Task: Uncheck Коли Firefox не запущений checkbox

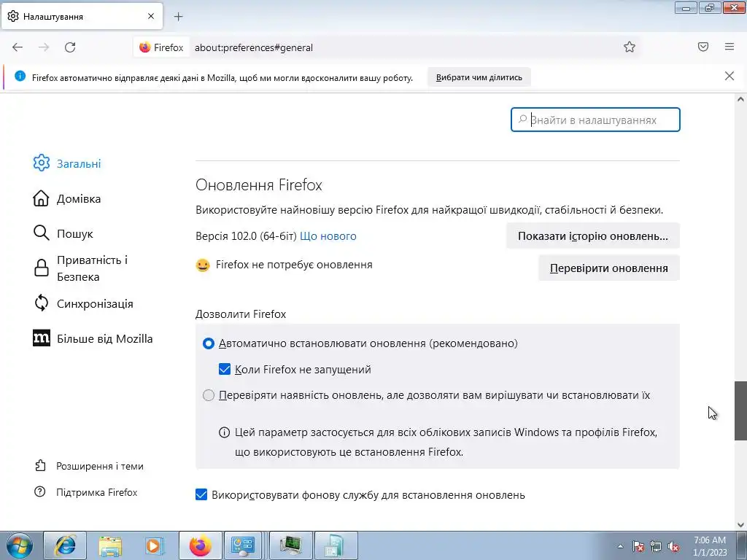Action: (x=225, y=369)
